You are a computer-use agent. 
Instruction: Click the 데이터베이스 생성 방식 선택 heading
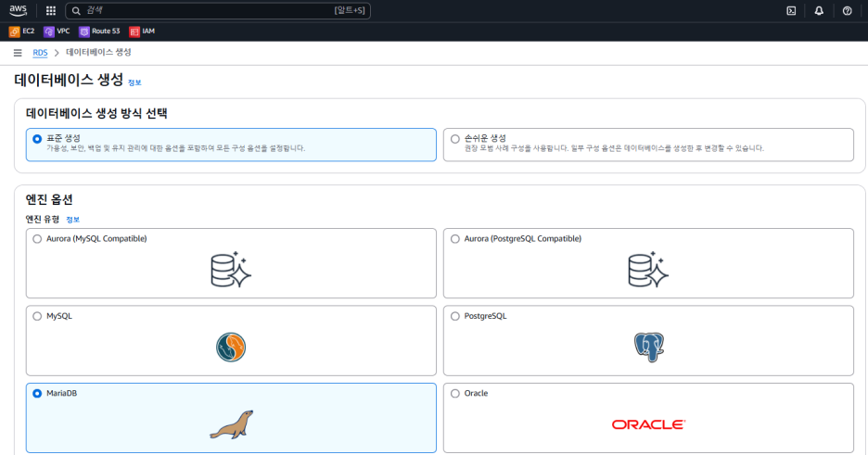click(96, 113)
